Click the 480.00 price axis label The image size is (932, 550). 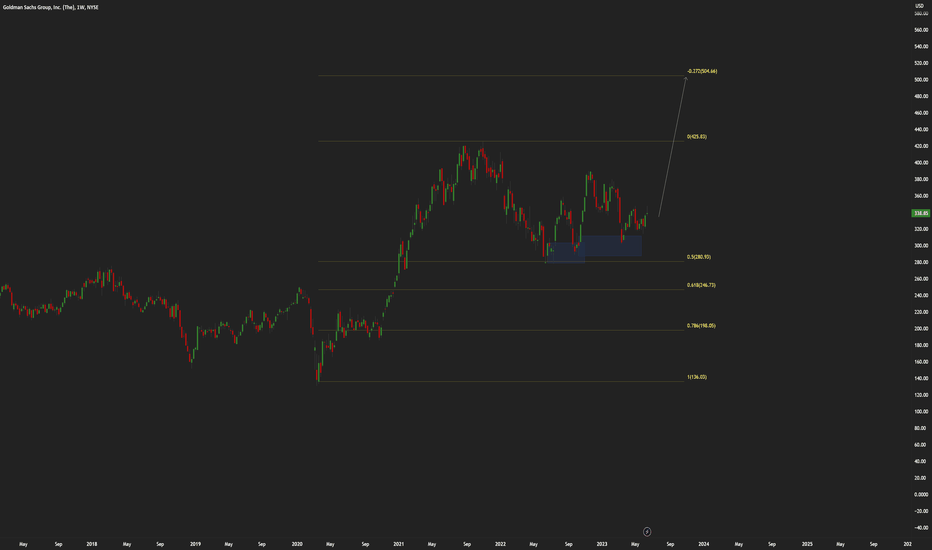click(921, 96)
